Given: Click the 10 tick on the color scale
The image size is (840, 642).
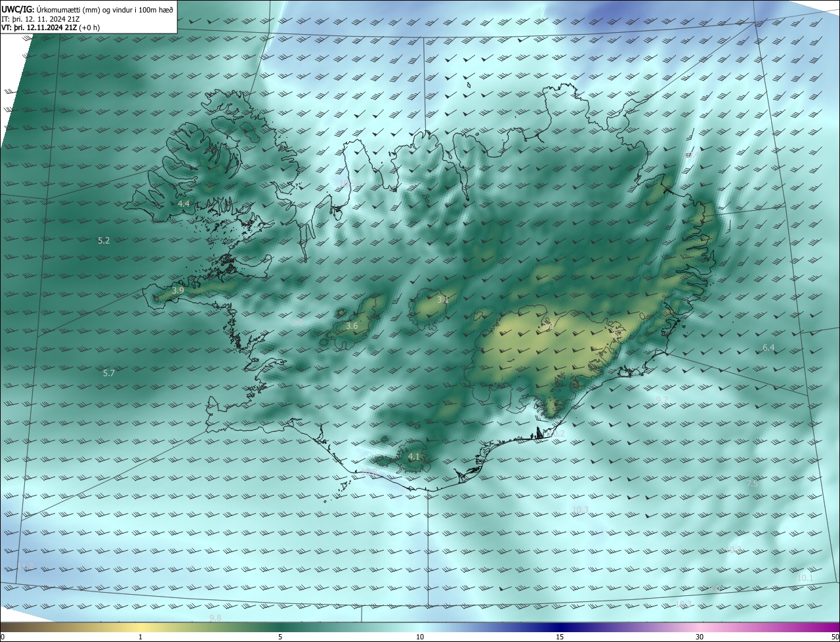Looking at the screenshot, I should pyautogui.click(x=420, y=637).
